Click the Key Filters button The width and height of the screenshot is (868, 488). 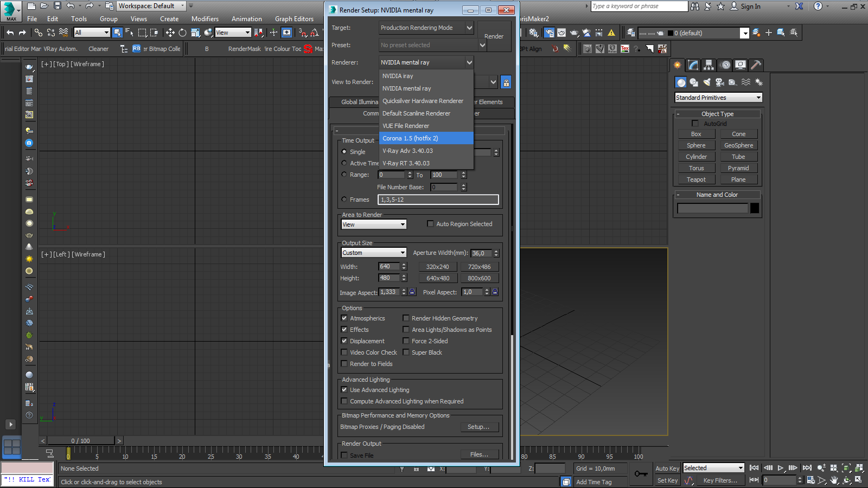(720, 480)
